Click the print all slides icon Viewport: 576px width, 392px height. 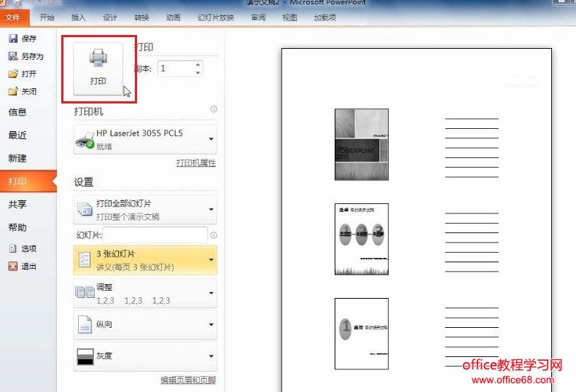[85, 209]
